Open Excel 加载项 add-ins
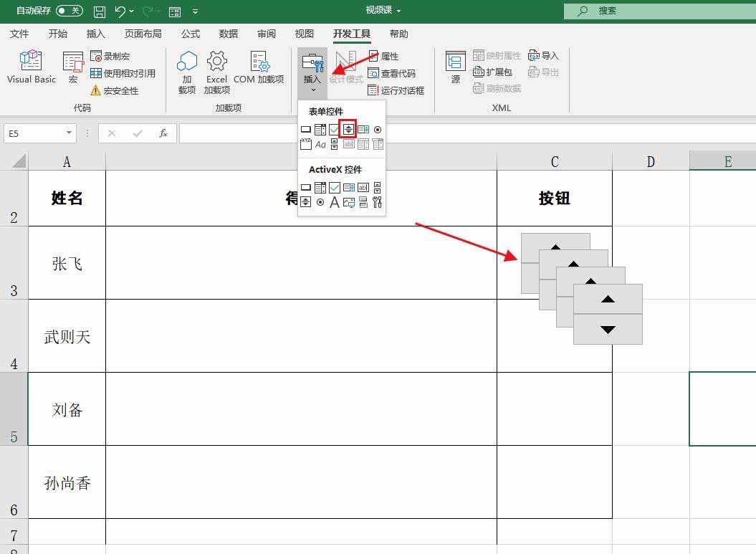Screen dimensions: 756x554 click(x=216, y=72)
